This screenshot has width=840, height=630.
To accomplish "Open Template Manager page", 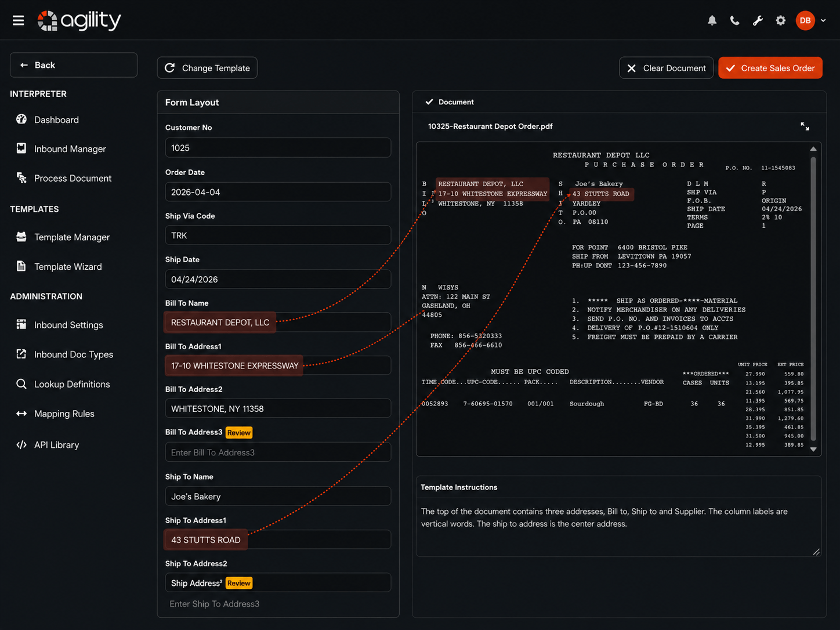I will (x=72, y=237).
